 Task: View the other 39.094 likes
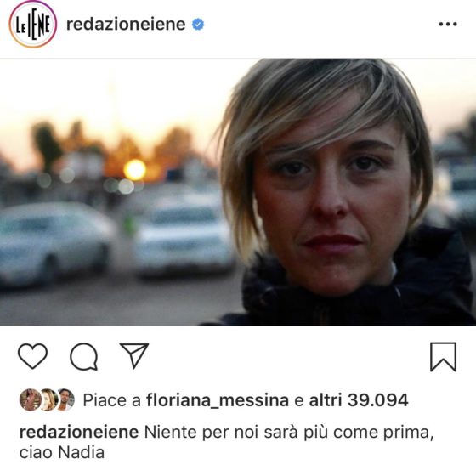(359, 399)
